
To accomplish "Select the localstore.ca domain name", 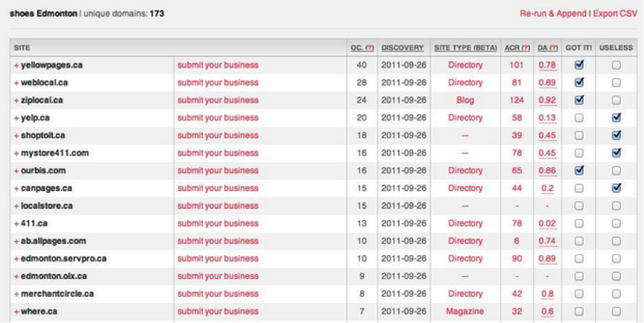I will point(47,206).
